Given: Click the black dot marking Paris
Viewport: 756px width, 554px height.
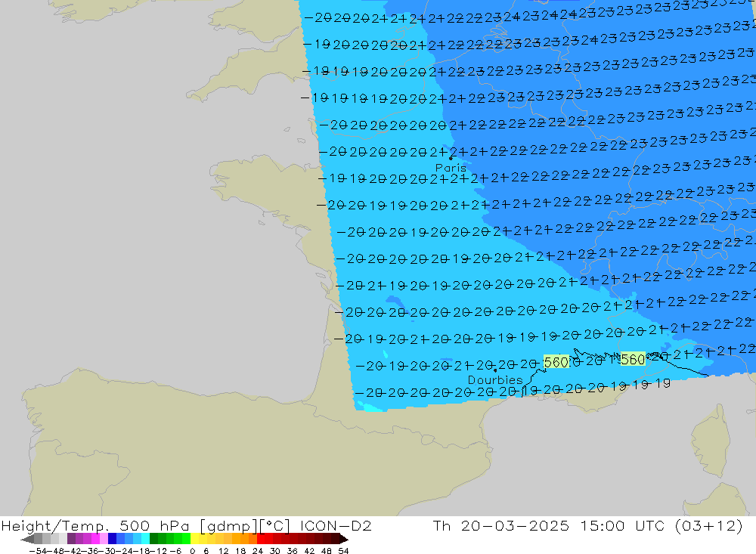Looking at the screenshot, I should coord(451,158).
